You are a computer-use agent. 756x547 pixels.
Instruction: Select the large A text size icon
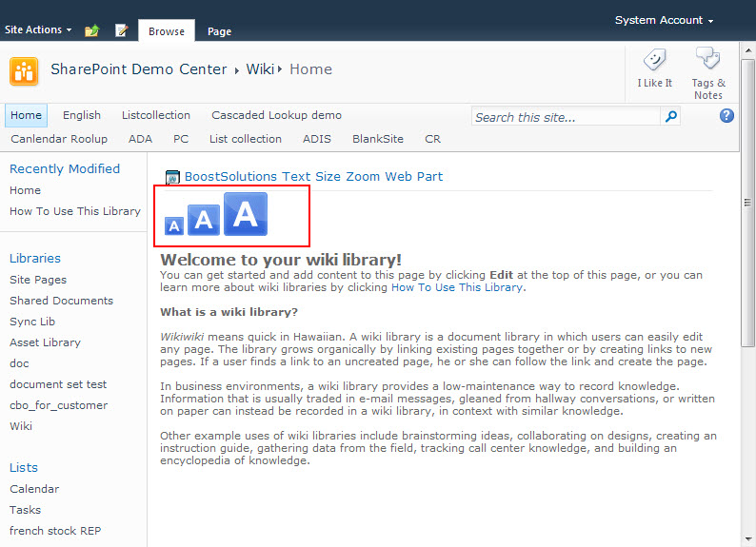coord(246,214)
